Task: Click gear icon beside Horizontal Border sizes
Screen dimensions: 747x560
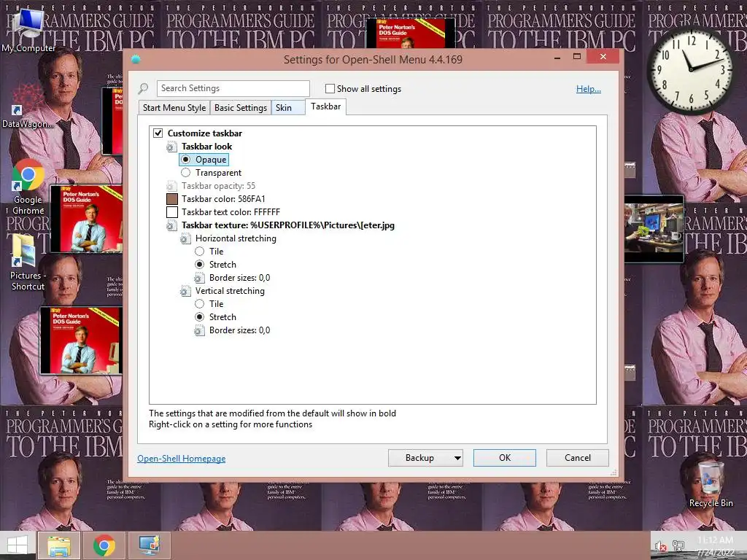Action: pyautogui.click(x=199, y=278)
